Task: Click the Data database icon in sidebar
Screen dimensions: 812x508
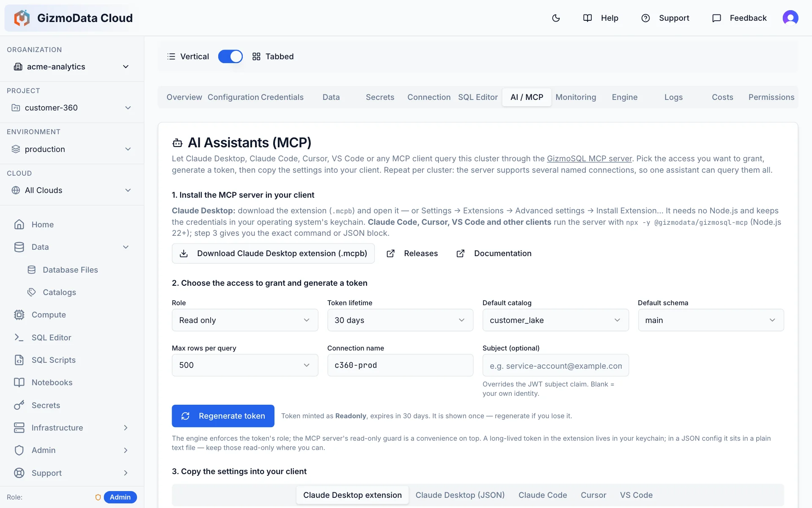Action: [x=19, y=247]
